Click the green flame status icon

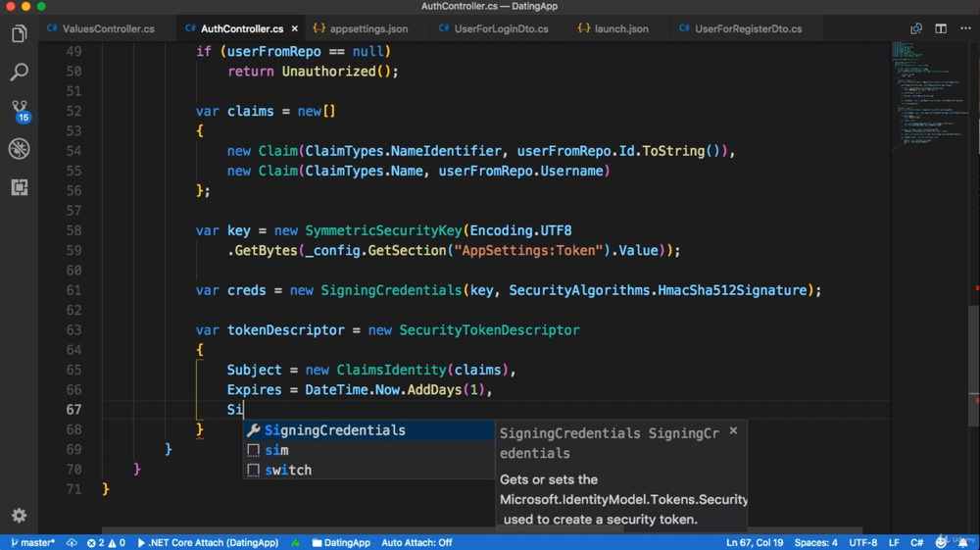(296, 542)
